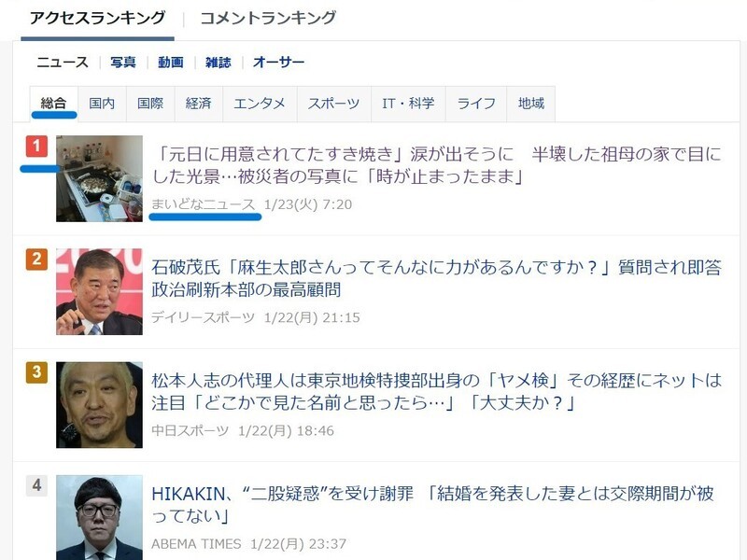Open the sukiyaki kitchen photo thumbnail
Image resolution: width=747 pixels, height=560 pixels.
pos(99,178)
